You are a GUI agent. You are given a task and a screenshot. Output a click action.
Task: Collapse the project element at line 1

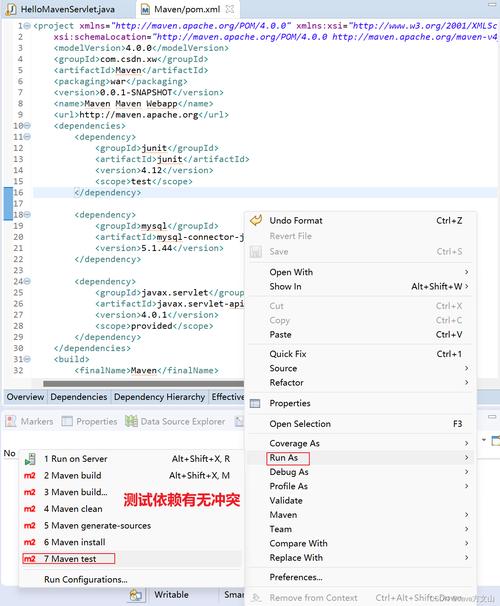point(27,26)
